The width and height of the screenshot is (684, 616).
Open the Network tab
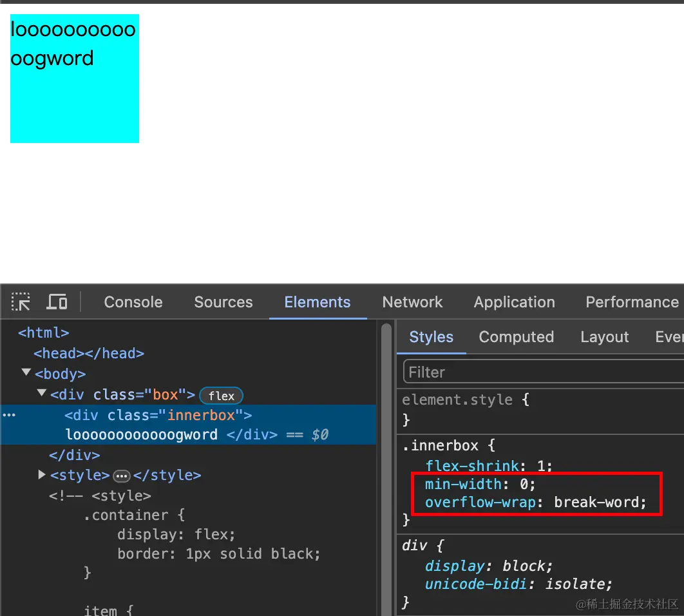click(x=412, y=302)
